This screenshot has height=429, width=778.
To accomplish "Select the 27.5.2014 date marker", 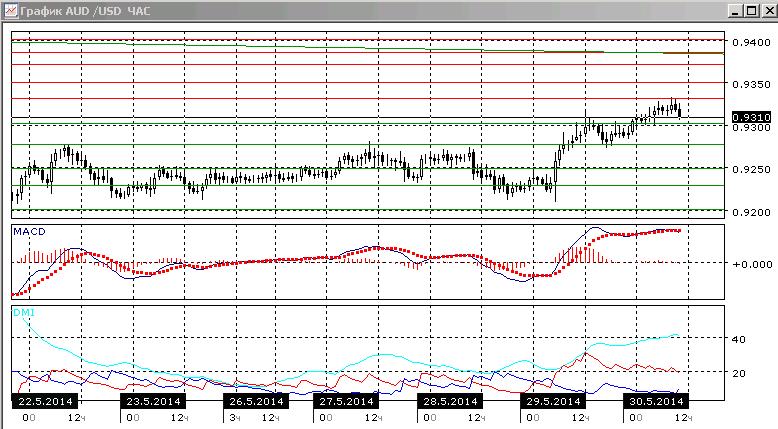I will click(x=346, y=401).
